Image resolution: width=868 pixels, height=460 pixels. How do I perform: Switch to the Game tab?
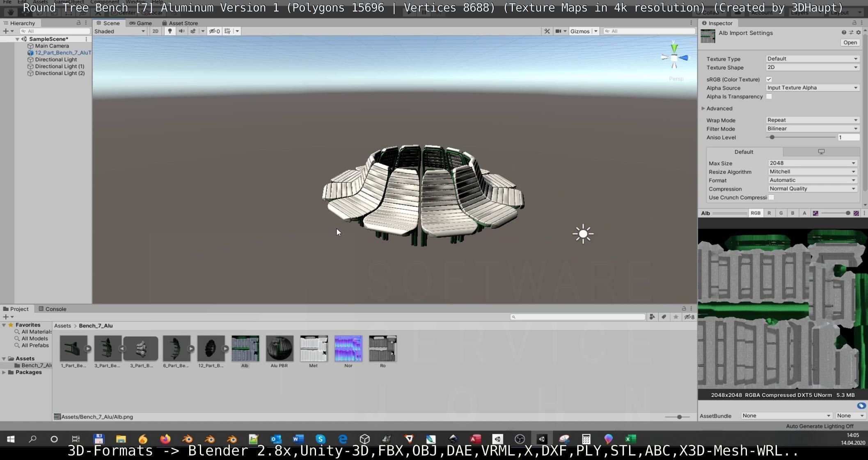pyautogui.click(x=141, y=23)
